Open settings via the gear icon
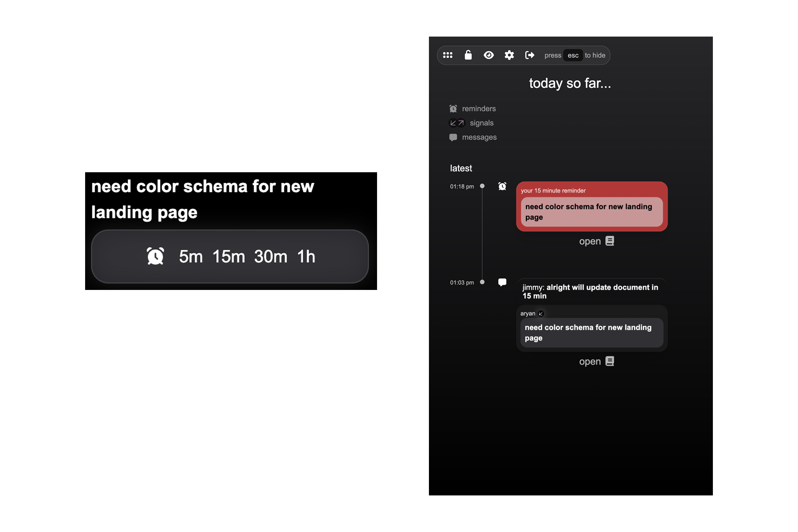Image resolution: width=798 pixels, height=532 pixels. (509, 55)
